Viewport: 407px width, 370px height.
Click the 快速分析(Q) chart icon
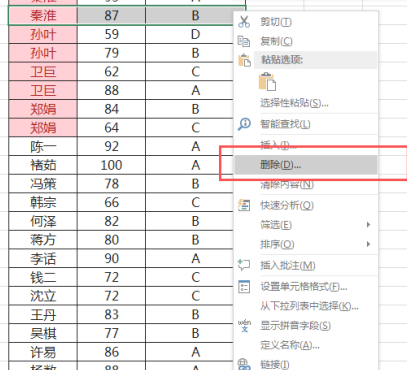[x=244, y=205]
